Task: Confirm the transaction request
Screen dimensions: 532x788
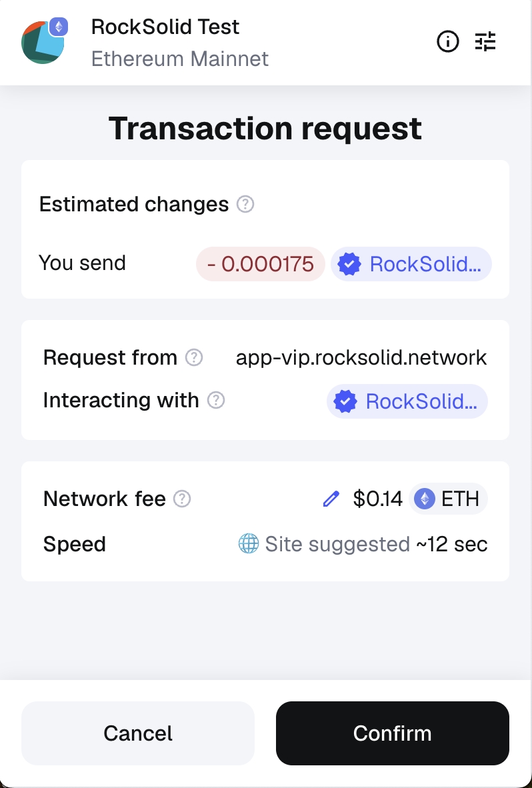Action: click(392, 733)
